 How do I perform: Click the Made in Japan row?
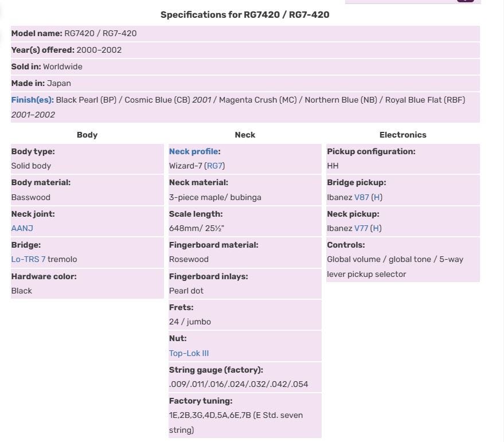245,83
